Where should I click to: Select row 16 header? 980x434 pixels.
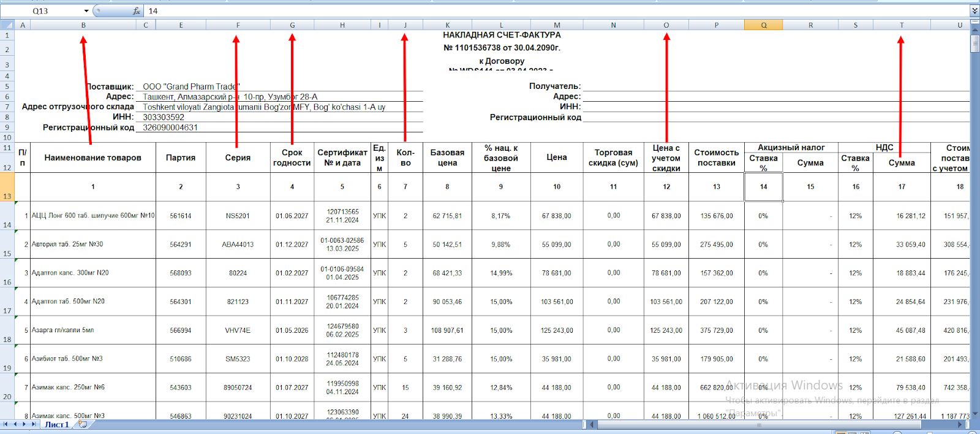(7, 273)
